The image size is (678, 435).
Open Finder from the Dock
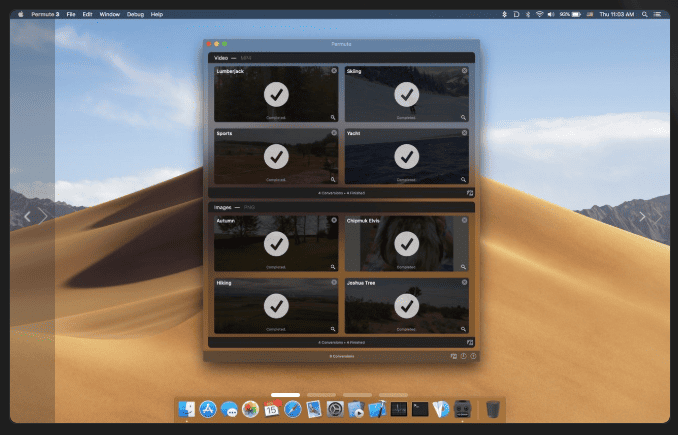[187, 409]
